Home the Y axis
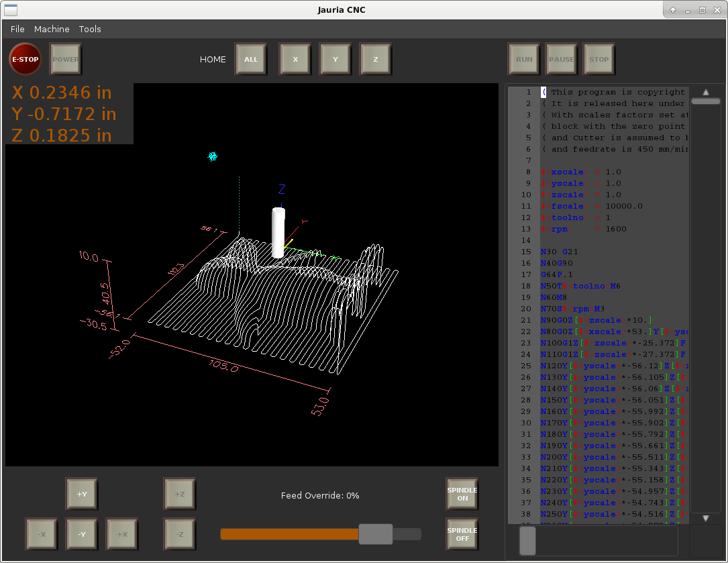This screenshot has height=563, width=728. click(x=335, y=59)
